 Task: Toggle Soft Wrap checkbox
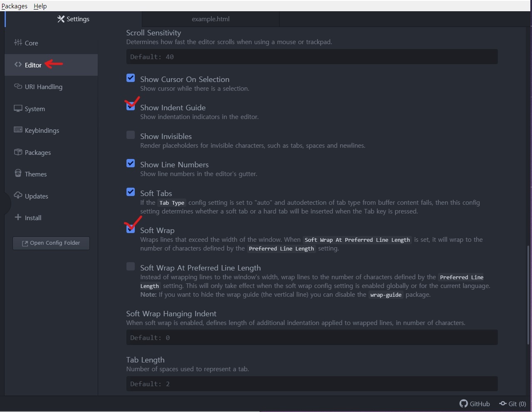click(x=131, y=229)
